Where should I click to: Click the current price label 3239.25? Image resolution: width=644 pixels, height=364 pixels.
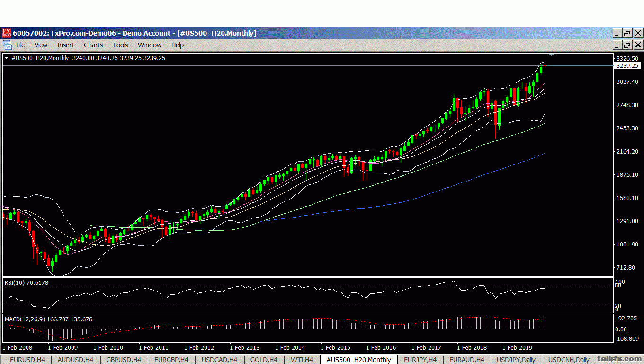click(627, 66)
